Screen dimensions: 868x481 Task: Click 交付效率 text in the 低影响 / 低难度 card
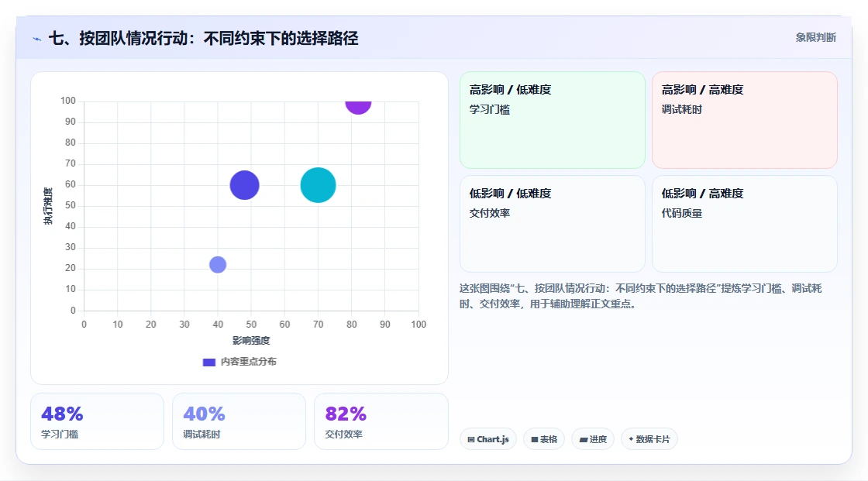(x=490, y=213)
